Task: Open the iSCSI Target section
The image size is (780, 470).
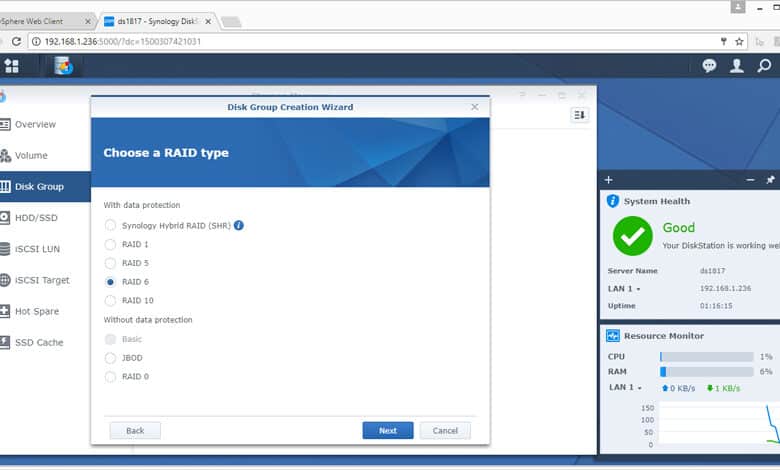Action: click(x=42, y=280)
